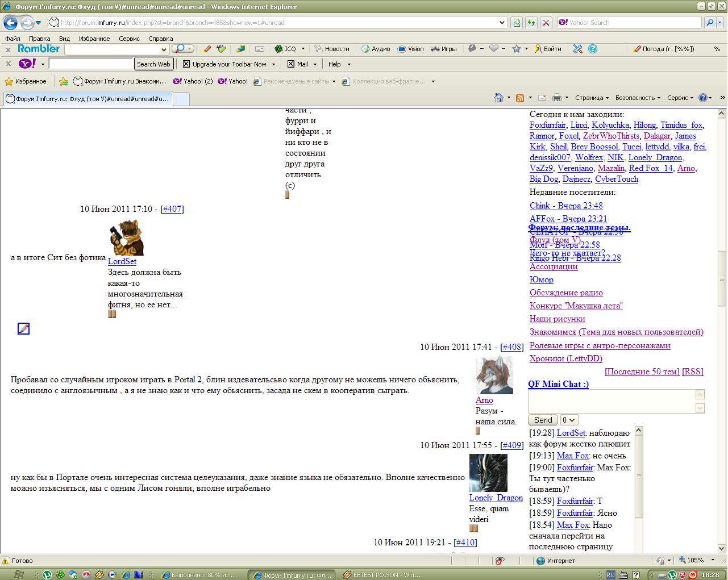Toggle Compatibility View button in address bar

pyautogui.click(x=516, y=23)
